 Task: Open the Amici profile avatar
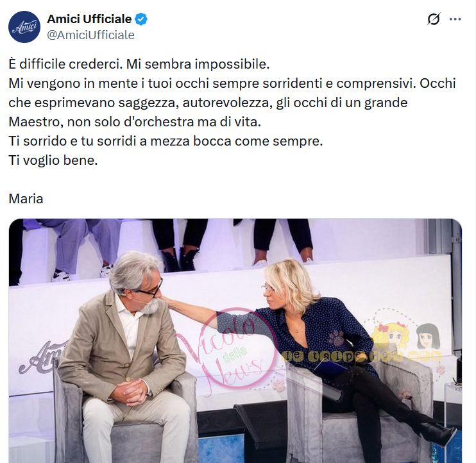pyautogui.click(x=24, y=27)
